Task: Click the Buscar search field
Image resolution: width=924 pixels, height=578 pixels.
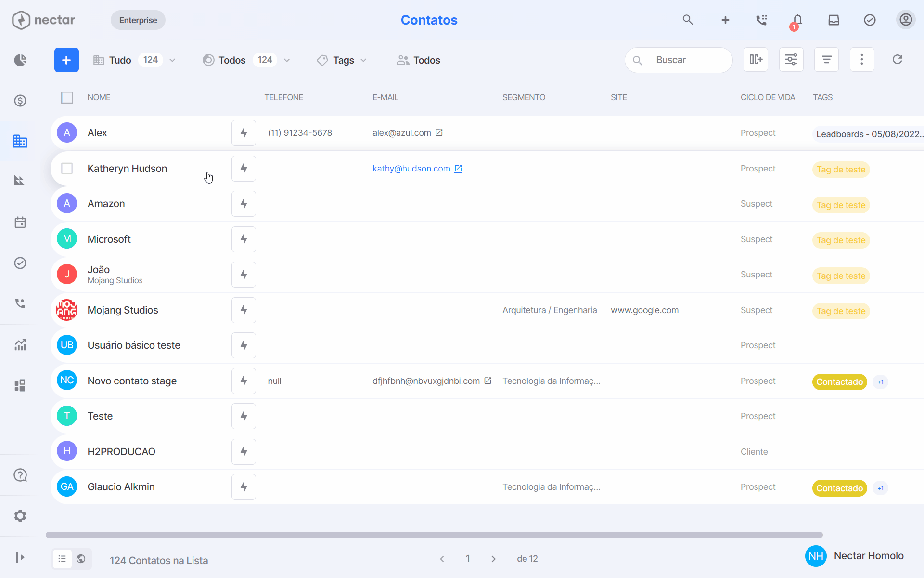Action: point(679,60)
